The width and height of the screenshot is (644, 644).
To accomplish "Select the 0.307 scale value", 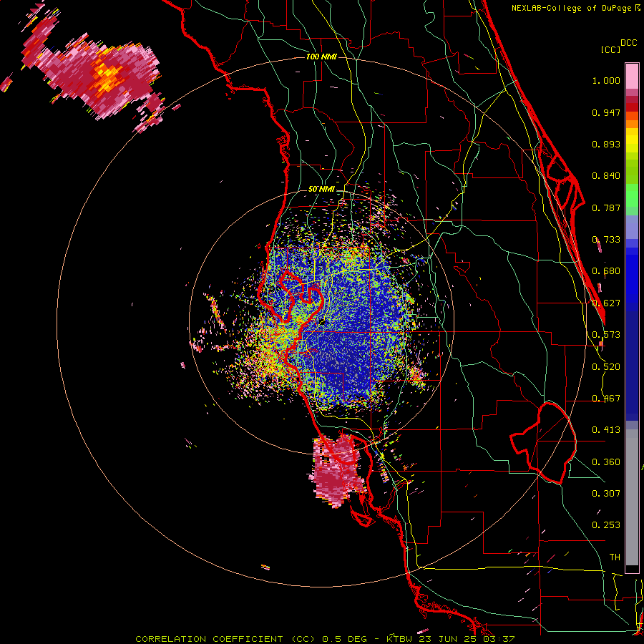I will pyautogui.click(x=606, y=493).
